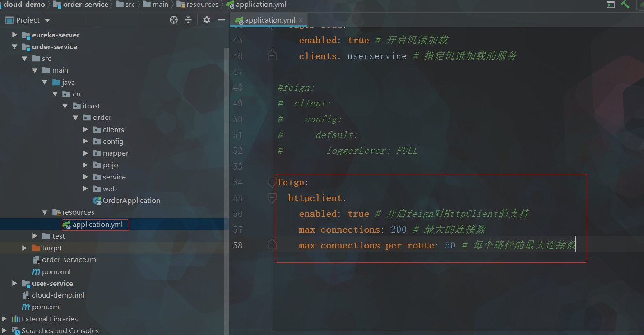The image size is (644, 335).
Task: Select Scratches and Consoles node
Action: click(x=60, y=331)
